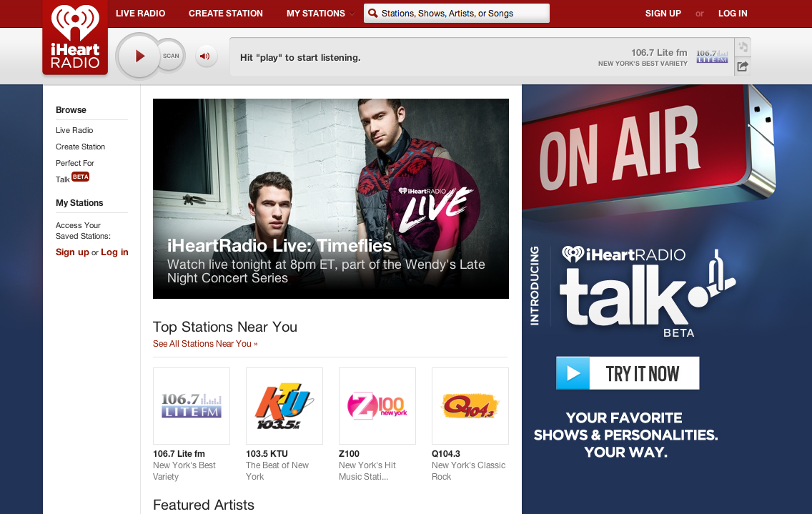Click the music note icon in the player

tap(743, 47)
